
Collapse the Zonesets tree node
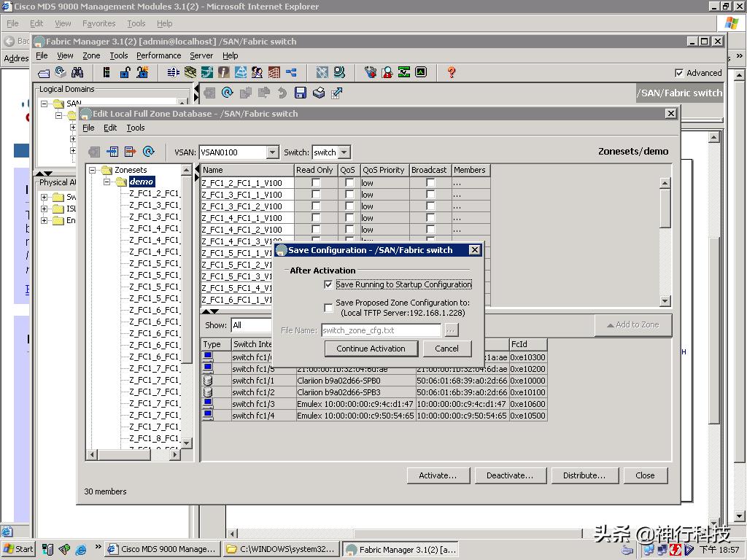click(93, 170)
